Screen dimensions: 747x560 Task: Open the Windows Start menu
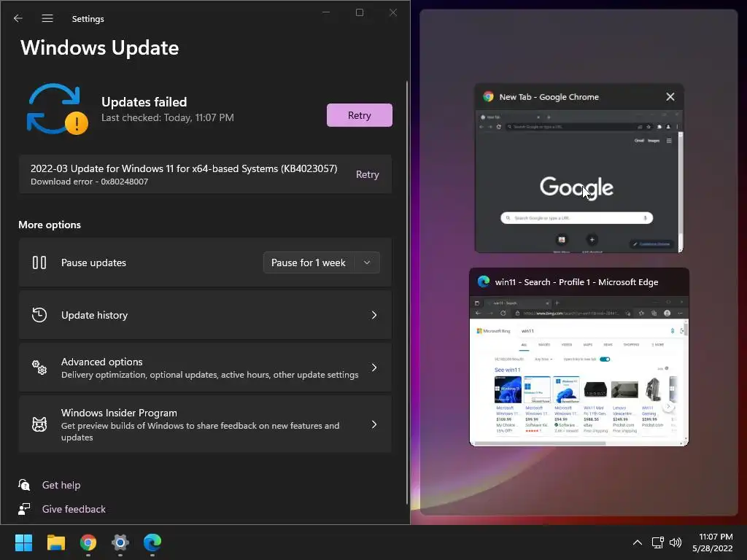pyautogui.click(x=23, y=542)
